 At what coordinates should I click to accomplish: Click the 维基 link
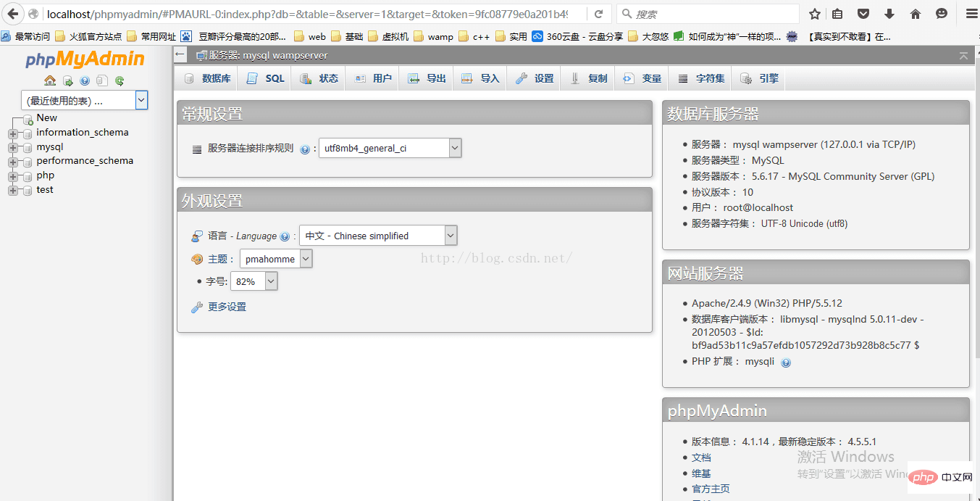click(x=701, y=473)
